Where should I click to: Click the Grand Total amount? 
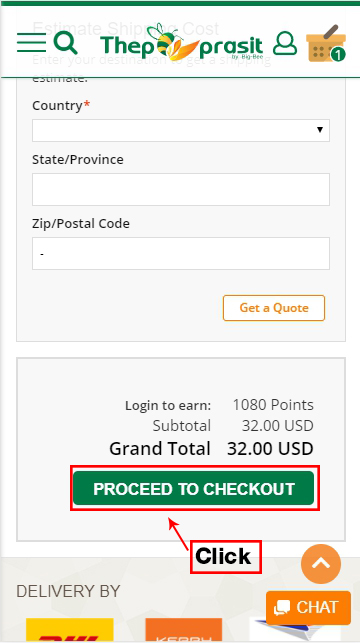270,449
